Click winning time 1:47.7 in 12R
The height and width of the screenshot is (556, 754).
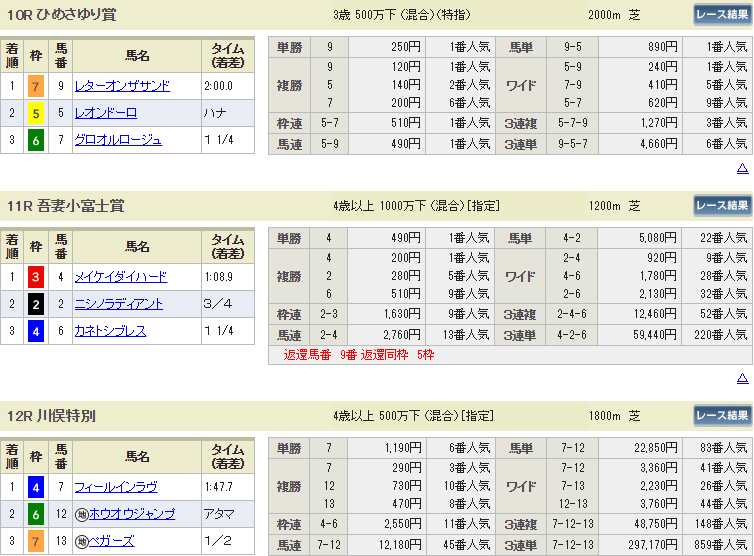pos(218,487)
